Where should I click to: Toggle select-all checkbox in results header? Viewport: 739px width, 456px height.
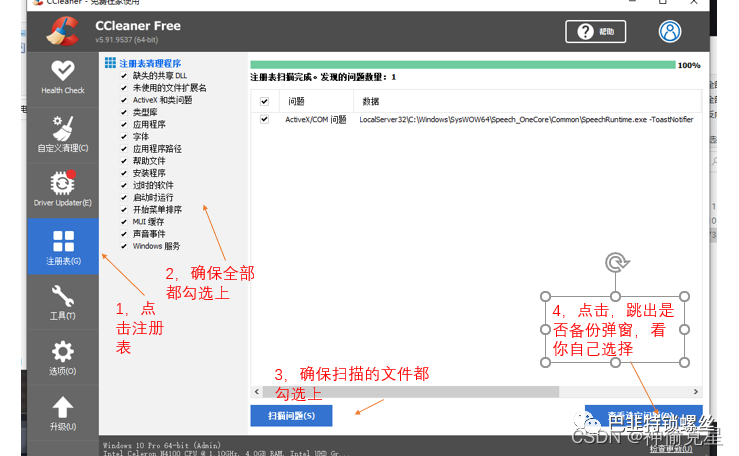pos(264,101)
